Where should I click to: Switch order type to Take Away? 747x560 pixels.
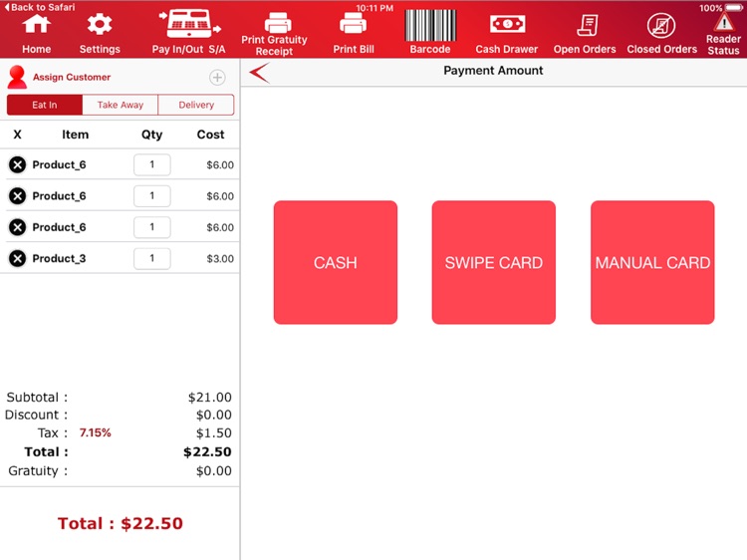(x=121, y=105)
